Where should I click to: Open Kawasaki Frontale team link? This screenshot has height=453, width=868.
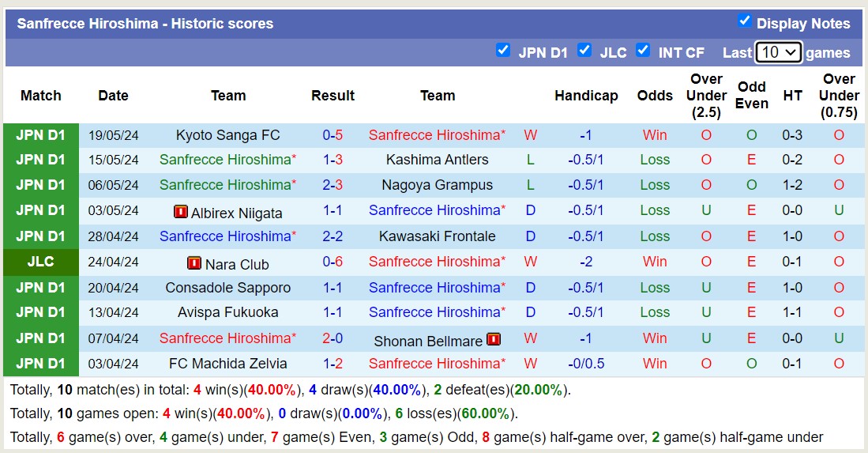tap(438, 236)
